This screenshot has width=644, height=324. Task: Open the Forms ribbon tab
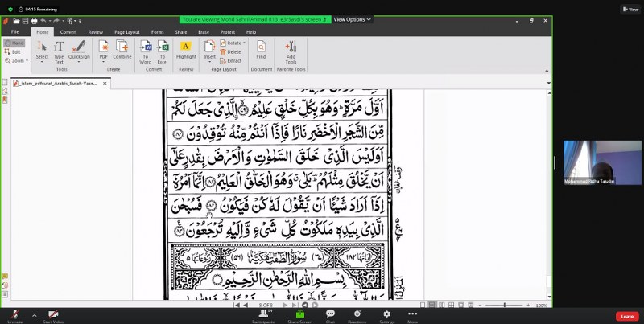point(157,32)
